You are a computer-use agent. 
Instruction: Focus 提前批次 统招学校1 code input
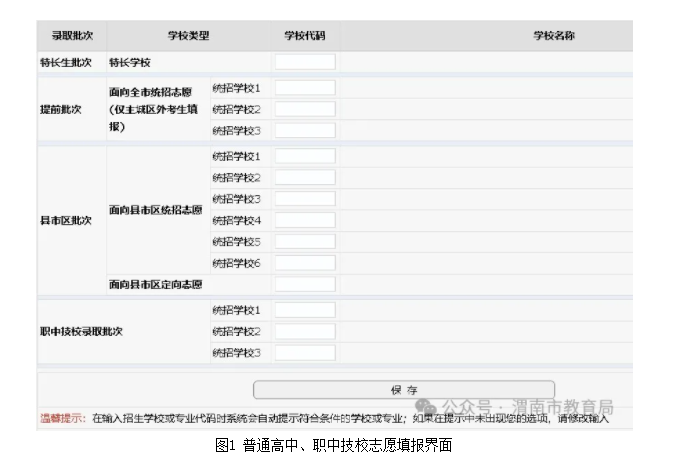pyautogui.click(x=305, y=88)
